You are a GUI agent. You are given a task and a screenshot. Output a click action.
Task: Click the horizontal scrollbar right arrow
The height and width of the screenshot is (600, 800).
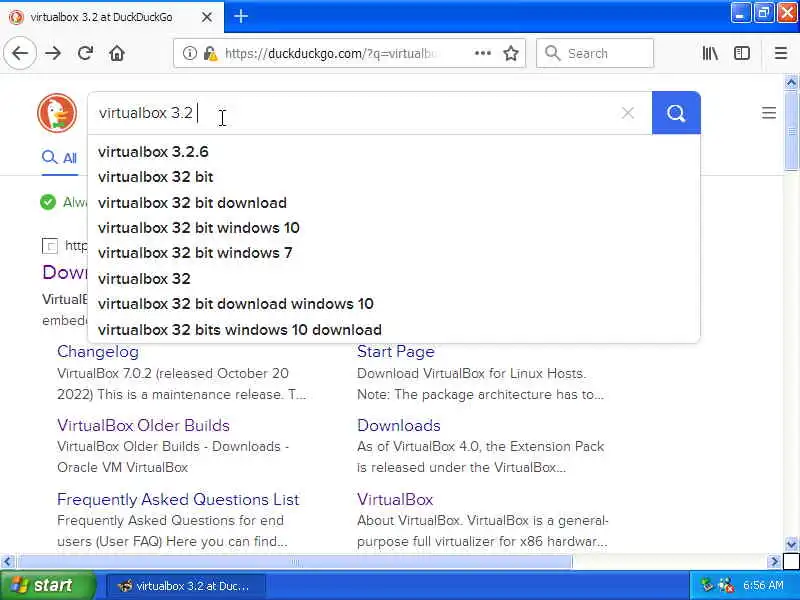pos(774,562)
